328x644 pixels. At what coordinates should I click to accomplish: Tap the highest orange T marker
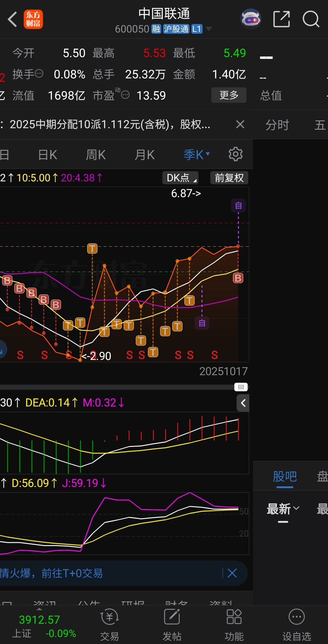point(92,248)
